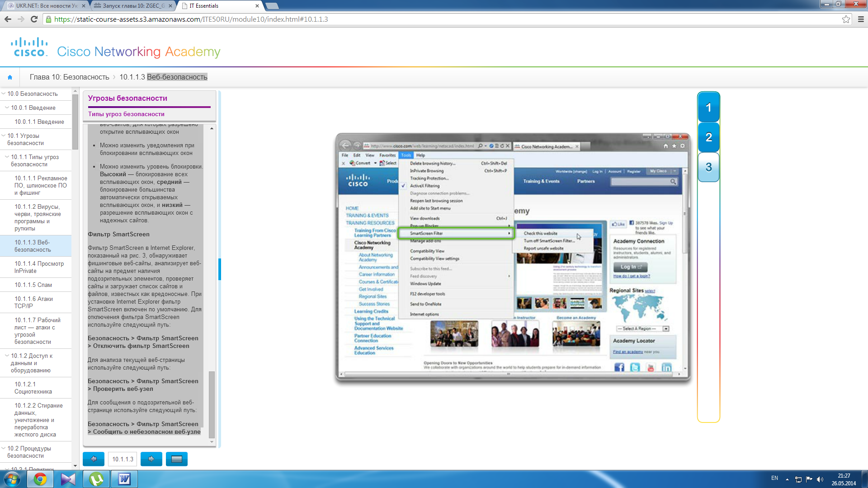Collapse the 10.0.1 Введение section
This screenshot has width=868, height=488.
coord(7,108)
